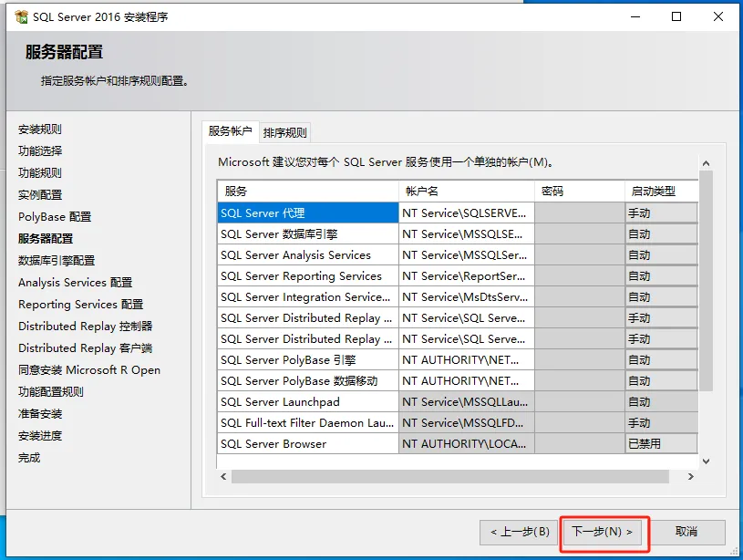Click 完成 step in sidebar

click(29, 458)
